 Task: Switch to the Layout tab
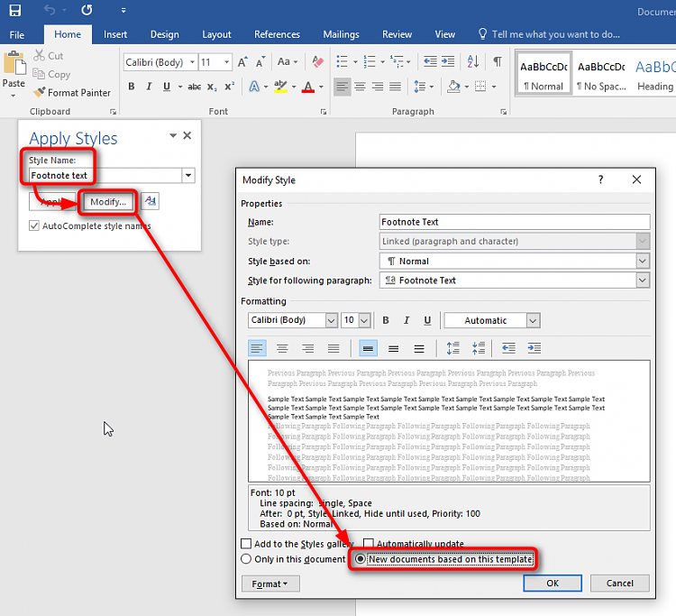click(x=216, y=34)
